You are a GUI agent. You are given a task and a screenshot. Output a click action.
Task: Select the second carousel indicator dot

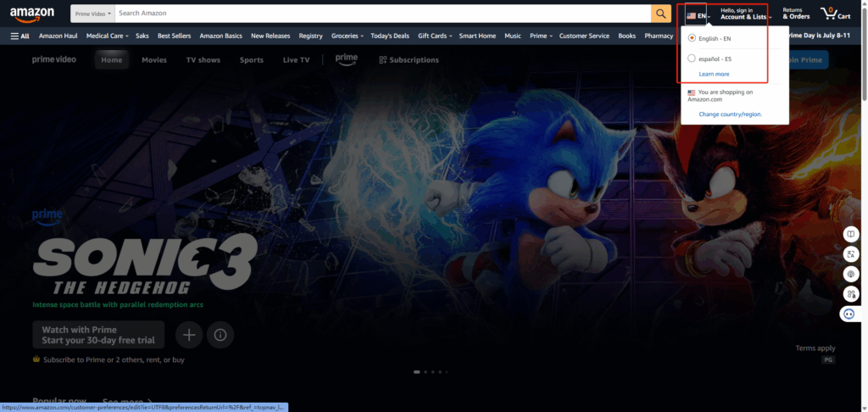[x=426, y=372]
